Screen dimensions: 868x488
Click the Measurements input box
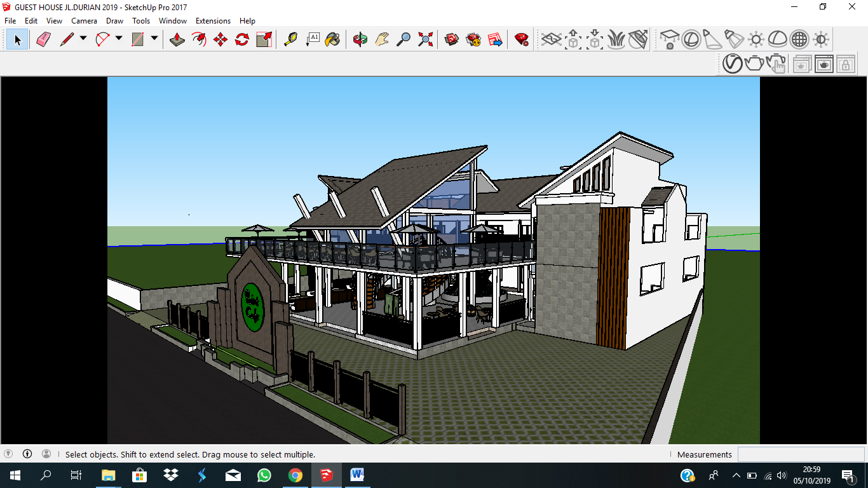coord(801,454)
